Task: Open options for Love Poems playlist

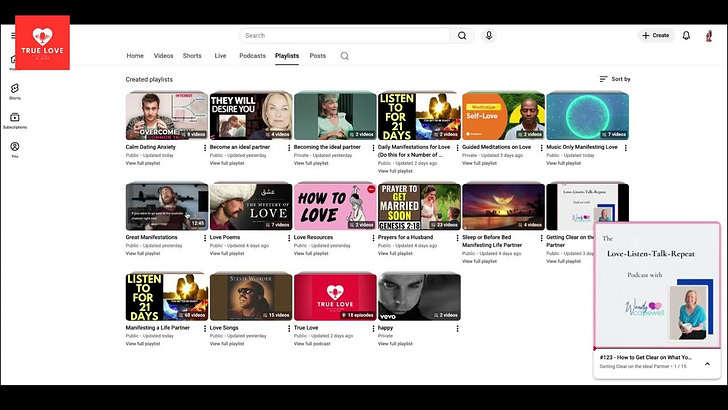Action: click(x=289, y=238)
